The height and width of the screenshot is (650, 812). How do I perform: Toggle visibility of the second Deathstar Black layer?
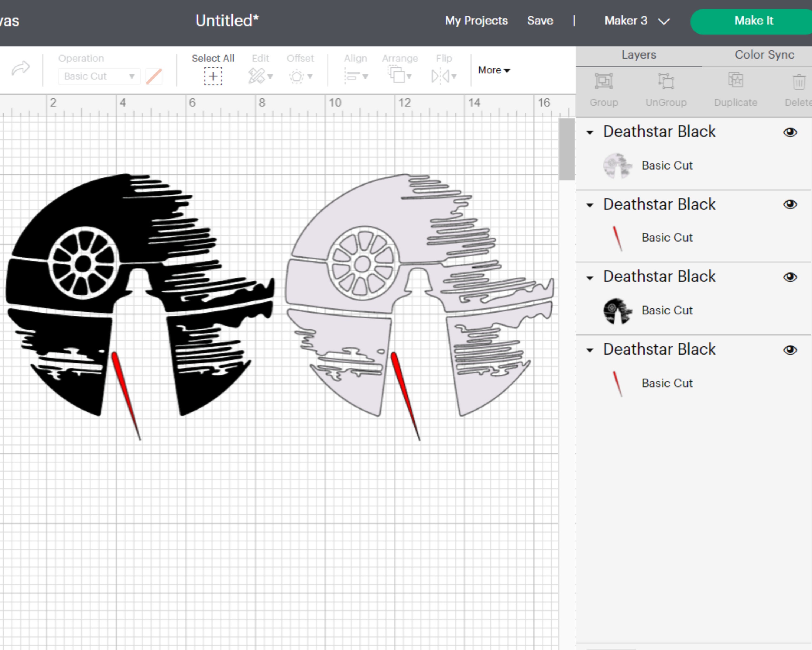[x=791, y=204]
